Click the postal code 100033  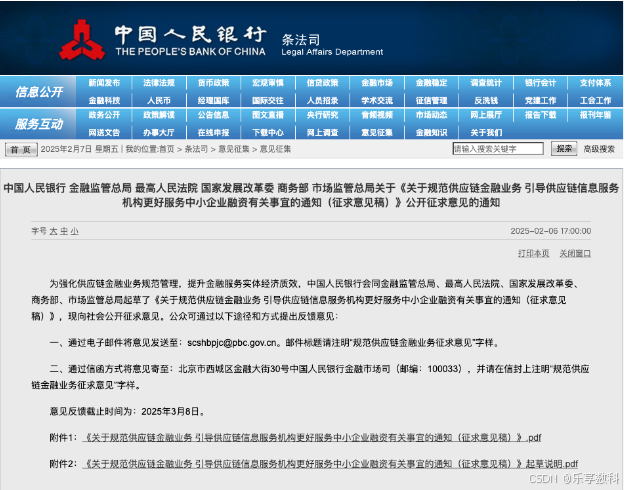444,369
